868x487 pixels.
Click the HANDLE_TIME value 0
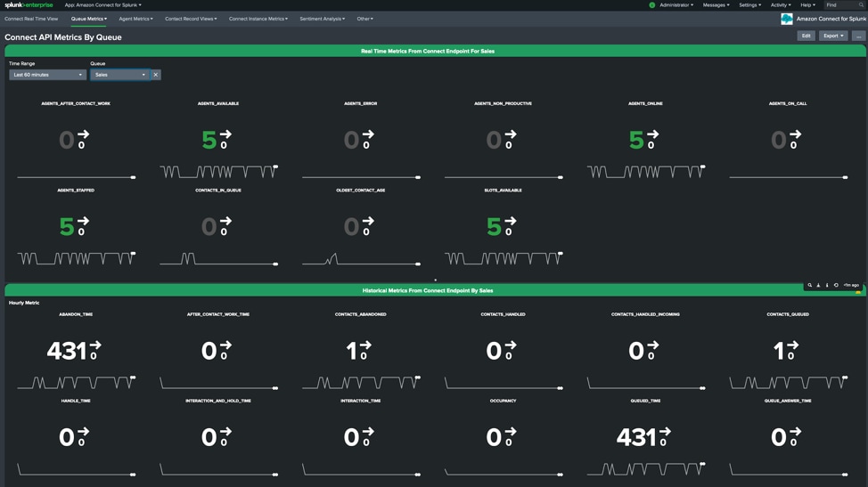(67, 438)
